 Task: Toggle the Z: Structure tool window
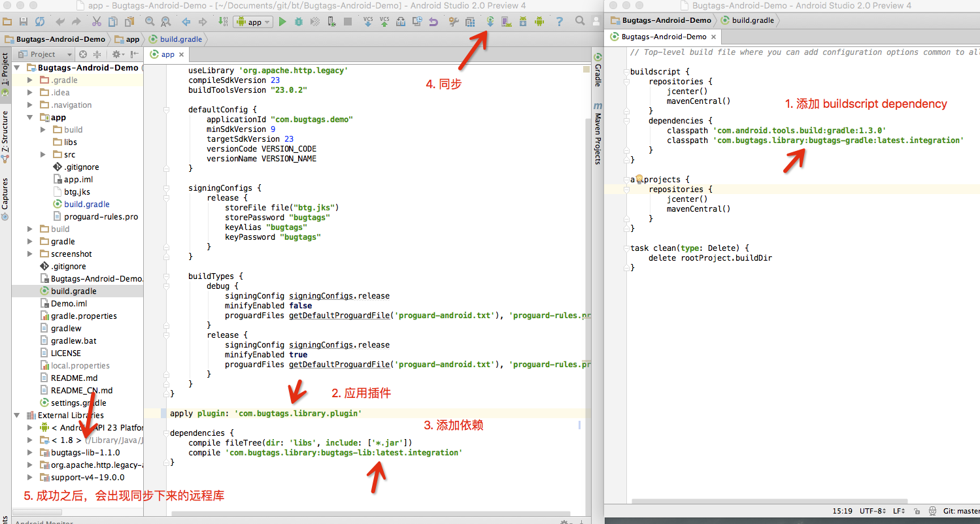tap(5, 137)
